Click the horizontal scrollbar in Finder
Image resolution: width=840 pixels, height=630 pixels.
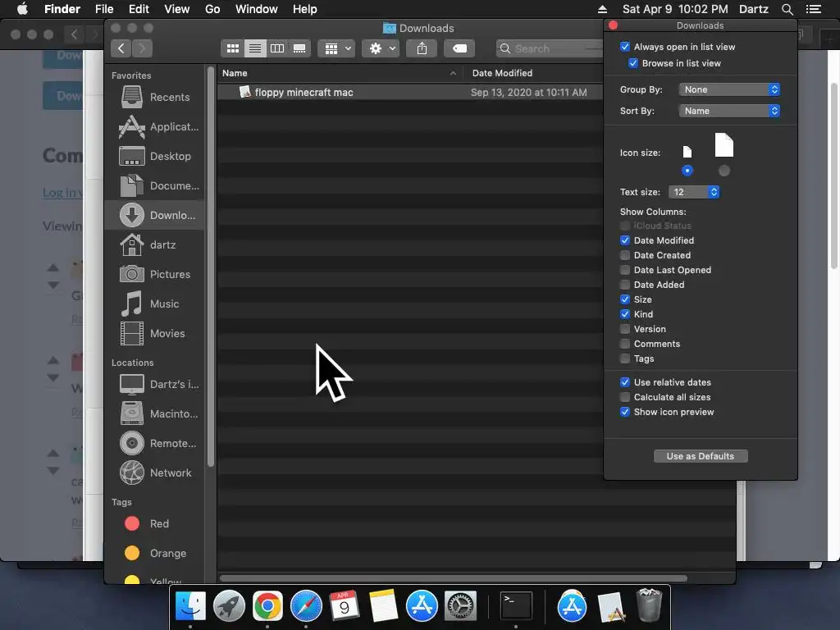[453, 578]
